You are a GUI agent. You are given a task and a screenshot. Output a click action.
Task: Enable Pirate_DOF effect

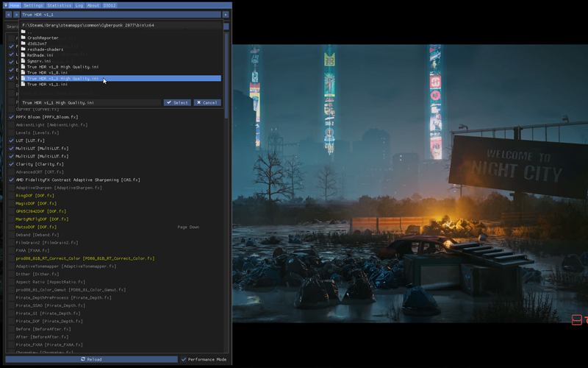pyautogui.click(x=11, y=322)
